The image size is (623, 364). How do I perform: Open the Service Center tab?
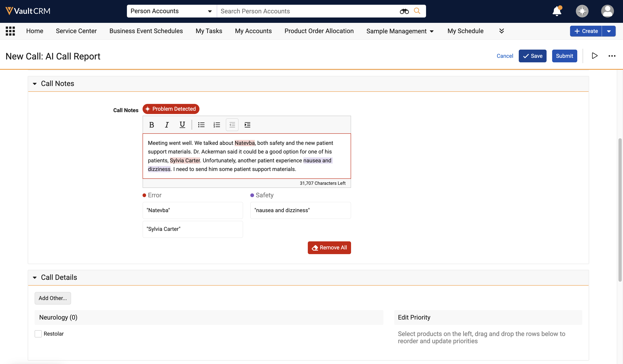76,31
